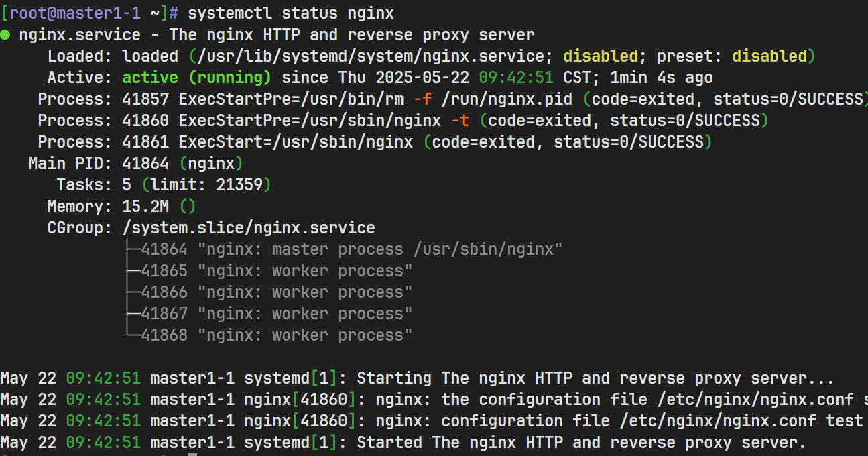This screenshot has width=868, height=456.
Task: Select worker process 41865 in CGroup tree
Action: (276, 271)
